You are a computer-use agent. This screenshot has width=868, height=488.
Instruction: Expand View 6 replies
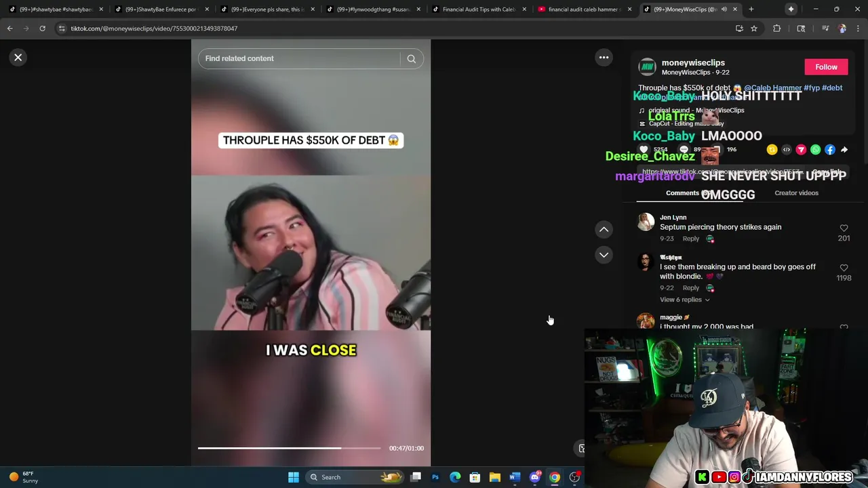(684, 300)
